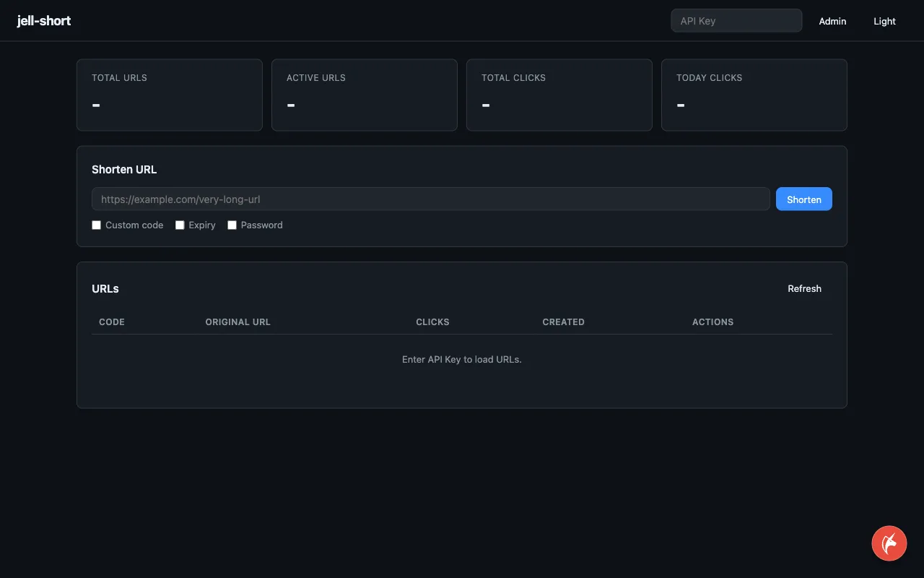
Task: Switch to Light theme
Action: pos(884,21)
